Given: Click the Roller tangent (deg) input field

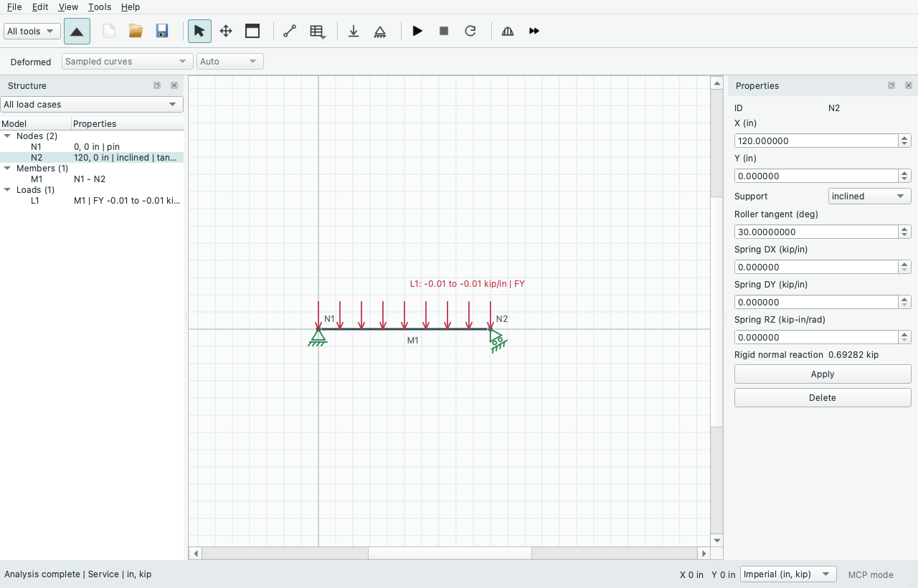Looking at the screenshot, I should pos(816,232).
